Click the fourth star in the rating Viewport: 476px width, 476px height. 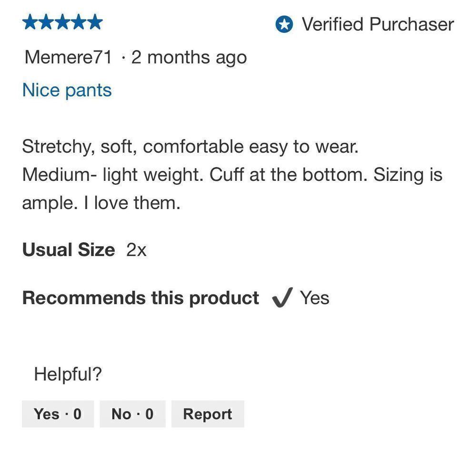(x=79, y=22)
